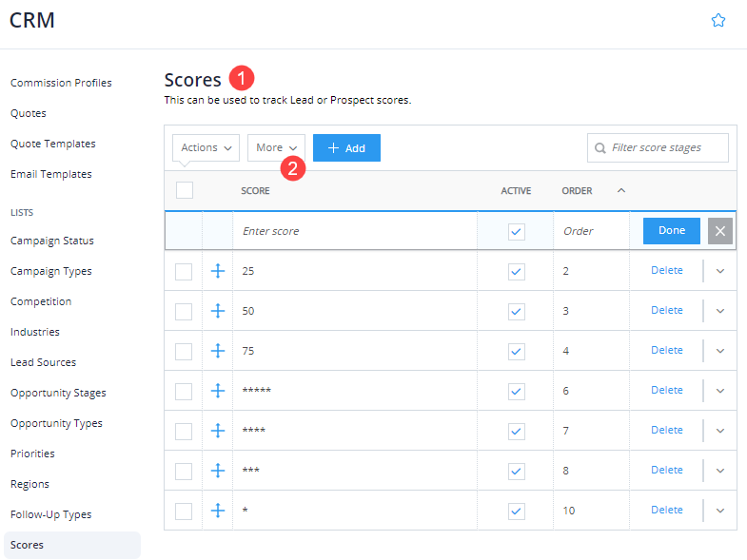The width and height of the screenshot is (747, 560).
Task: Click the drag handle for score 50
Action: (218, 311)
